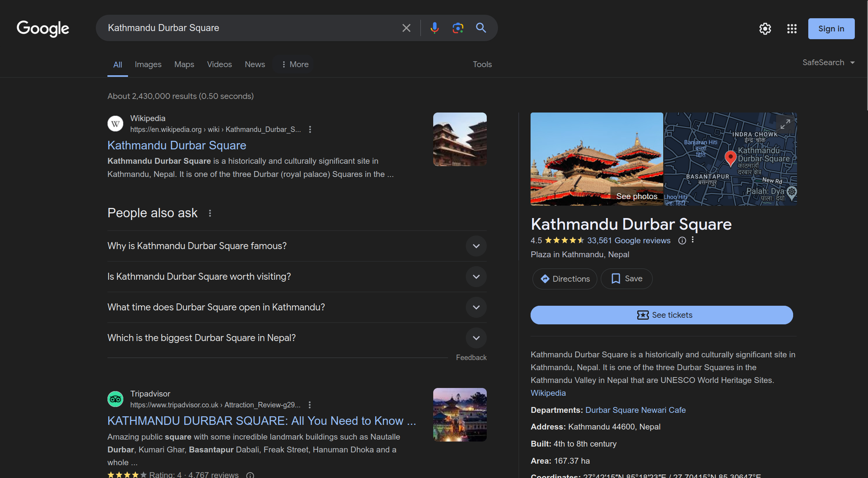Image resolution: width=868 pixels, height=478 pixels.
Task: Click the Area value "167.37 ha"
Action: 572,461
